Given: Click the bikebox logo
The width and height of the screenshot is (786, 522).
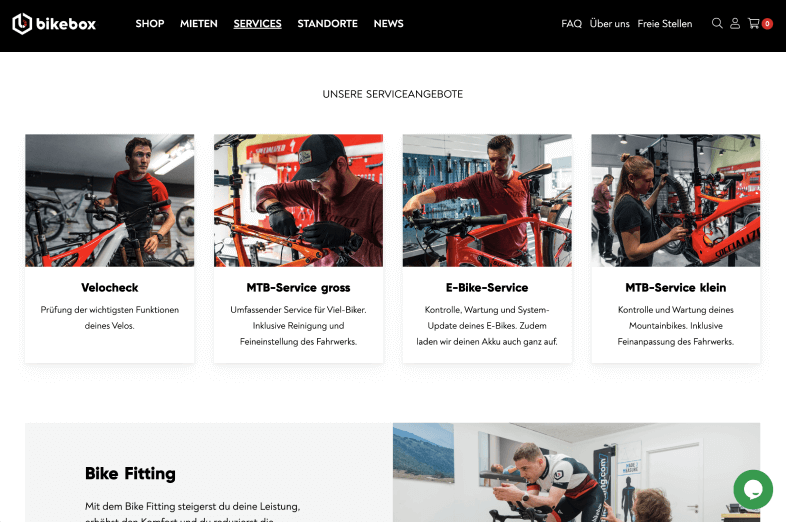Looking at the screenshot, I should point(54,24).
